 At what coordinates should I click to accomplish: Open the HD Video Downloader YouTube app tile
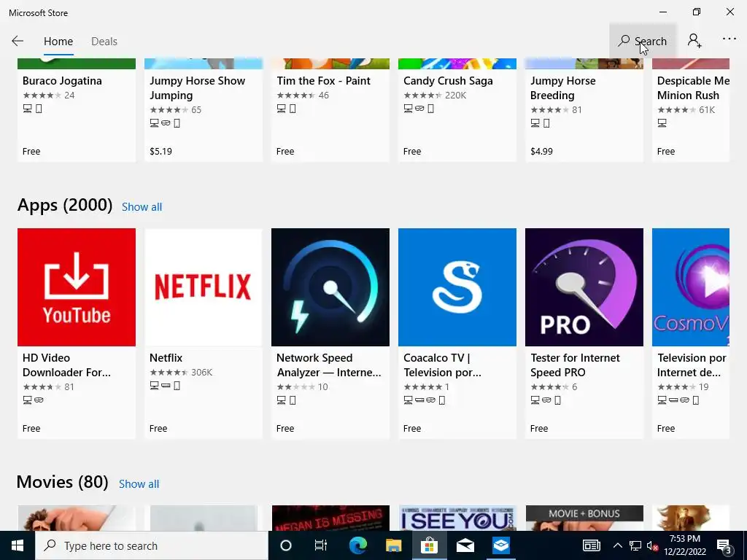(x=77, y=287)
